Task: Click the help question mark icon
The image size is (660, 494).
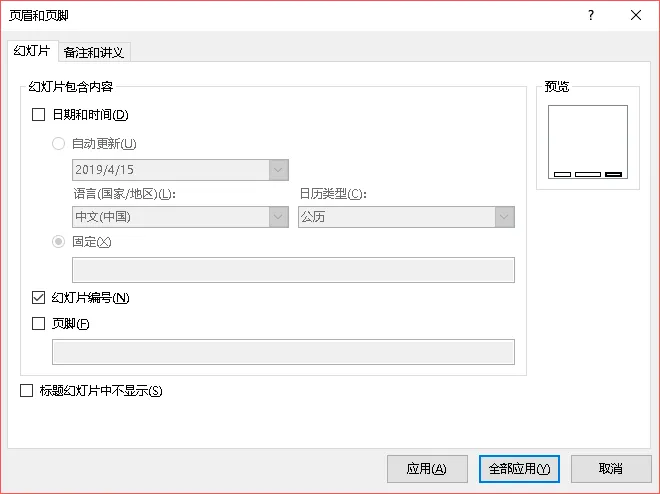Action: [x=591, y=16]
